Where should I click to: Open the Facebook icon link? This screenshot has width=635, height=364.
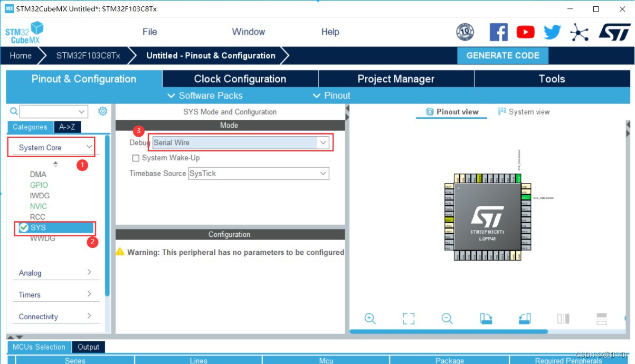[x=498, y=33]
